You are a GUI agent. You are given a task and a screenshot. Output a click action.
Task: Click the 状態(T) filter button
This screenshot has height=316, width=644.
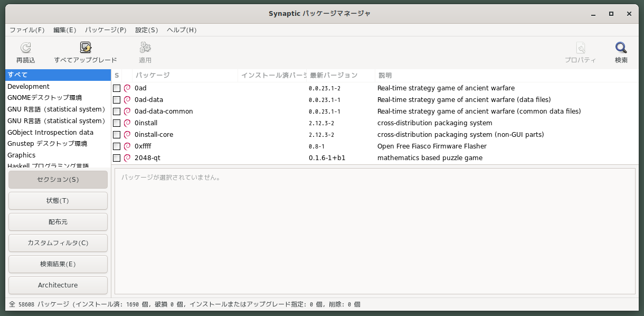(58, 201)
